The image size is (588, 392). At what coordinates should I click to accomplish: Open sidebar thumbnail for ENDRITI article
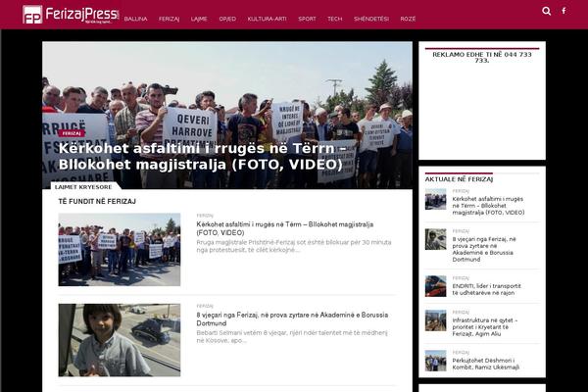coord(436,286)
